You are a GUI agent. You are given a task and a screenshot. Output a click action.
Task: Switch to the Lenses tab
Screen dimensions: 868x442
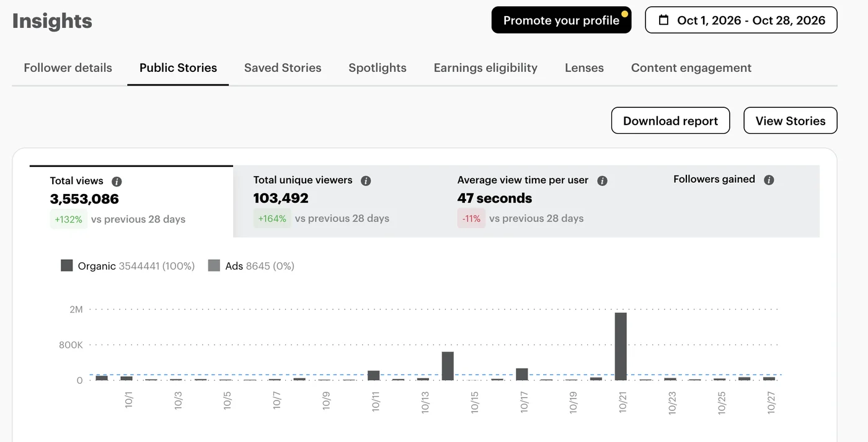[584, 68]
